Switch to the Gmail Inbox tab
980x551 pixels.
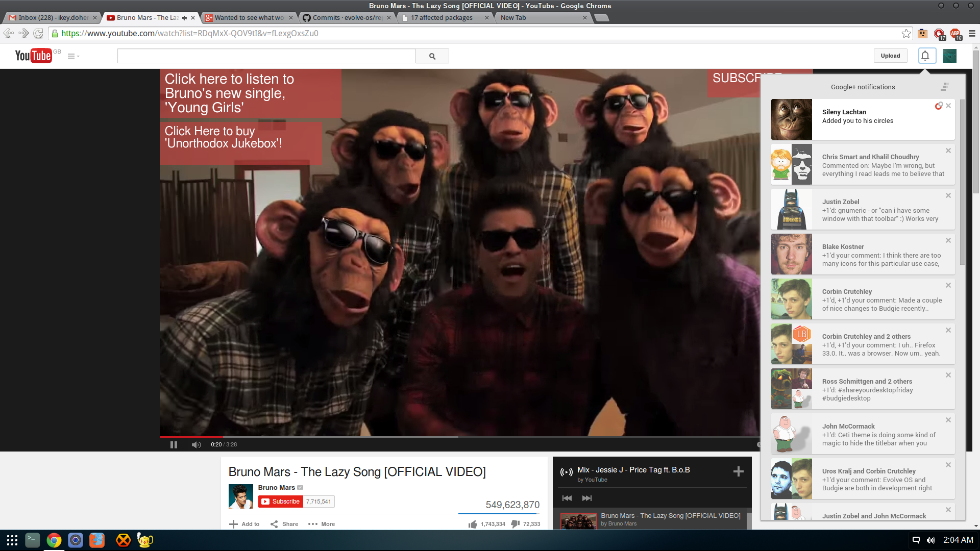click(x=53, y=17)
